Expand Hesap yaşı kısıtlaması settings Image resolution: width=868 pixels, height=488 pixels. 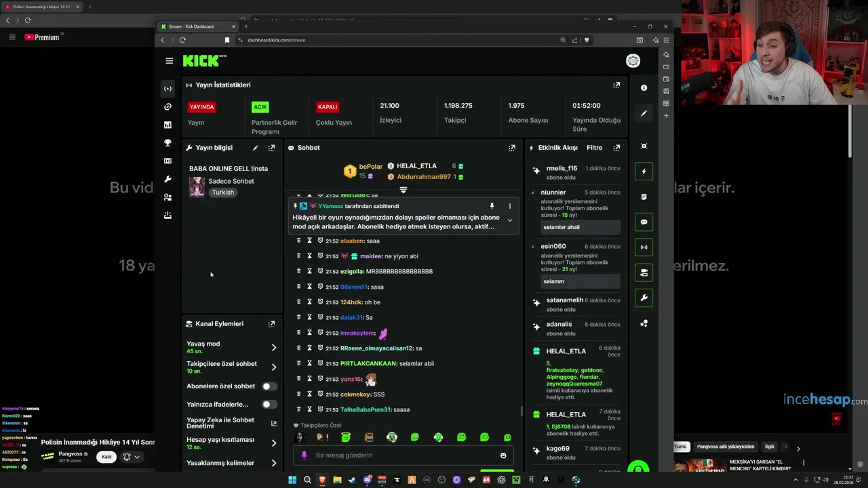pyautogui.click(x=273, y=443)
